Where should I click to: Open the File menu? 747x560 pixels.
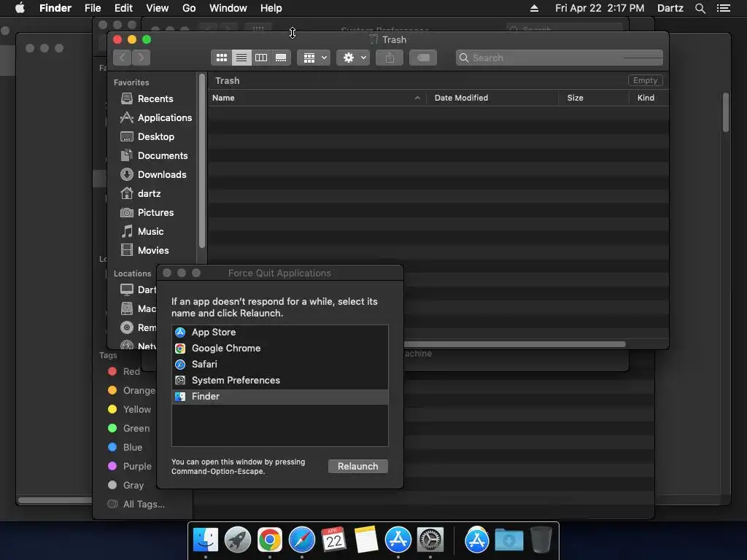(x=93, y=8)
